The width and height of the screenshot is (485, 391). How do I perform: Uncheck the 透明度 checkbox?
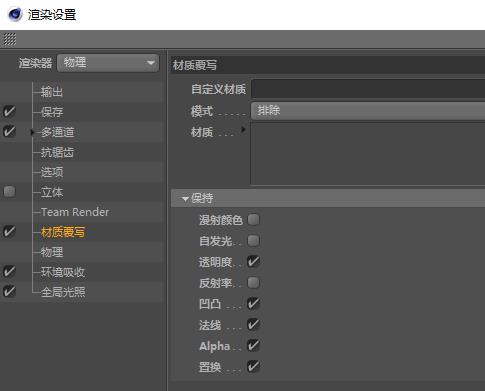[253, 261]
